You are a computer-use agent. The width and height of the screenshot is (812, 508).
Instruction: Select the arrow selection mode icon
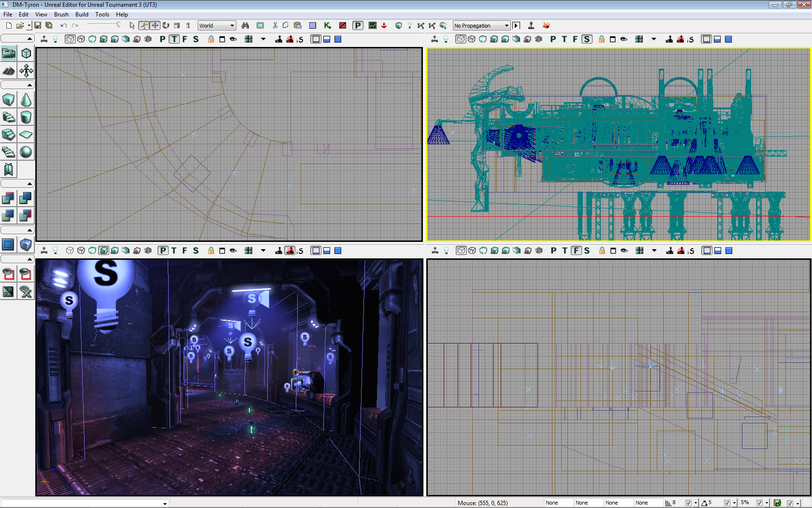(132, 26)
